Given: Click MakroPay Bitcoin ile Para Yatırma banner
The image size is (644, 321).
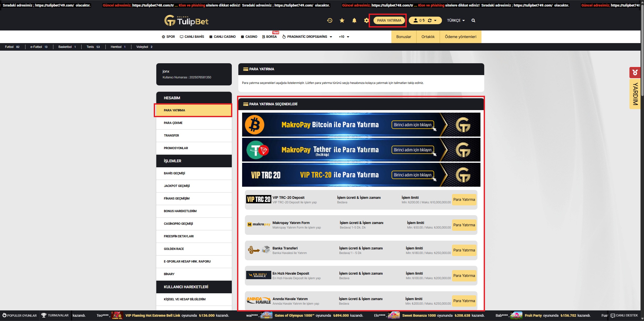Looking at the screenshot, I should [x=361, y=124].
